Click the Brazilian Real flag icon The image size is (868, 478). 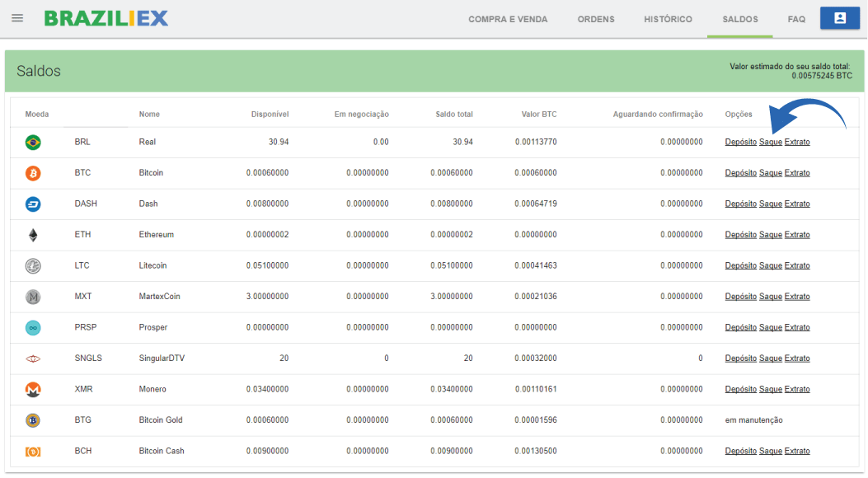click(x=33, y=143)
